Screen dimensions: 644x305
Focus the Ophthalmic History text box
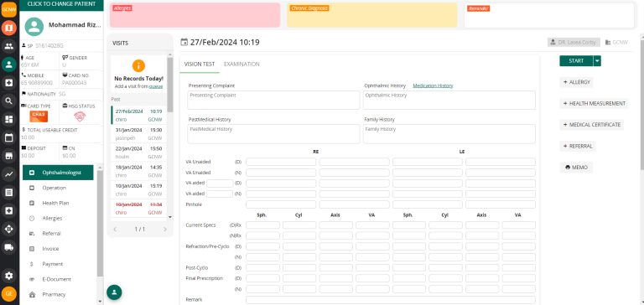click(x=449, y=101)
